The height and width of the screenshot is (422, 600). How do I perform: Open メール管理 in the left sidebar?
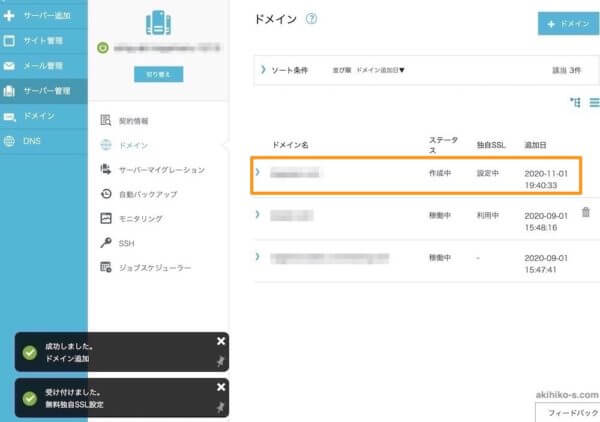click(x=44, y=66)
